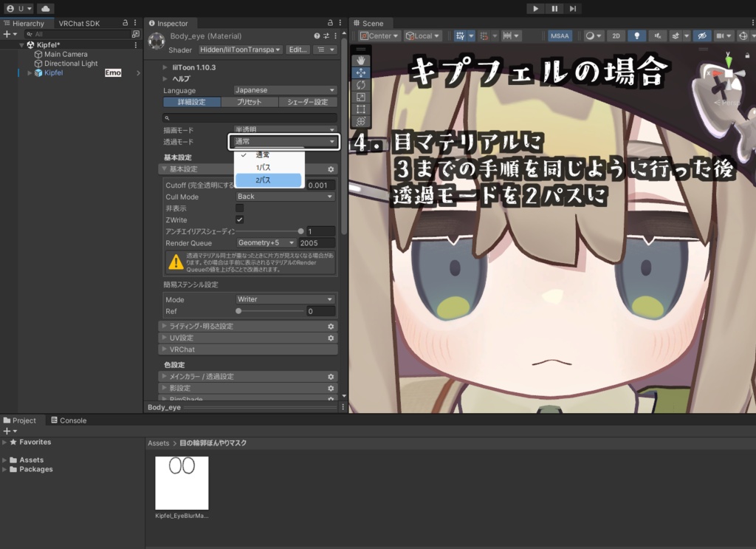The width and height of the screenshot is (756, 549).
Task: Open the Cull Mode dropdown set to Back
Action: pyautogui.click(x=285, y=197)
